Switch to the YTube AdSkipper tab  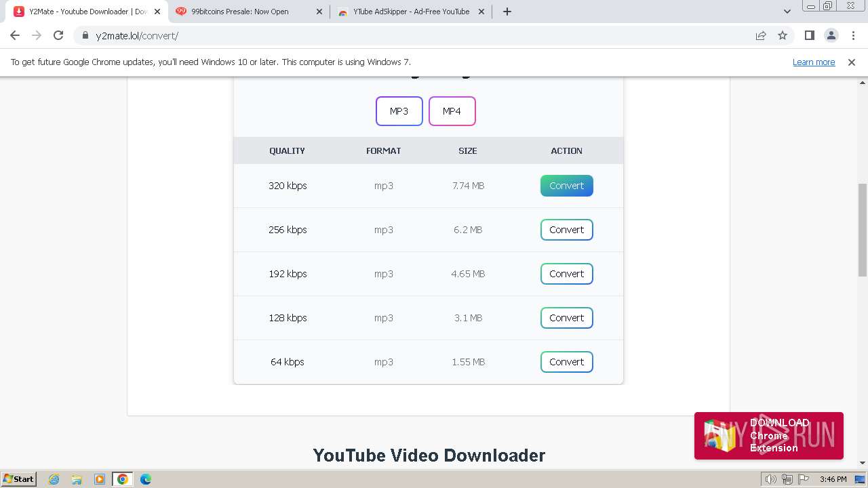pyautogui.click(x=411, y=12)
